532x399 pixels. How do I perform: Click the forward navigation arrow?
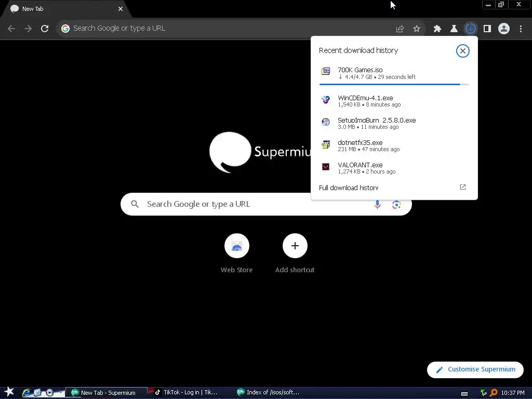28,29
